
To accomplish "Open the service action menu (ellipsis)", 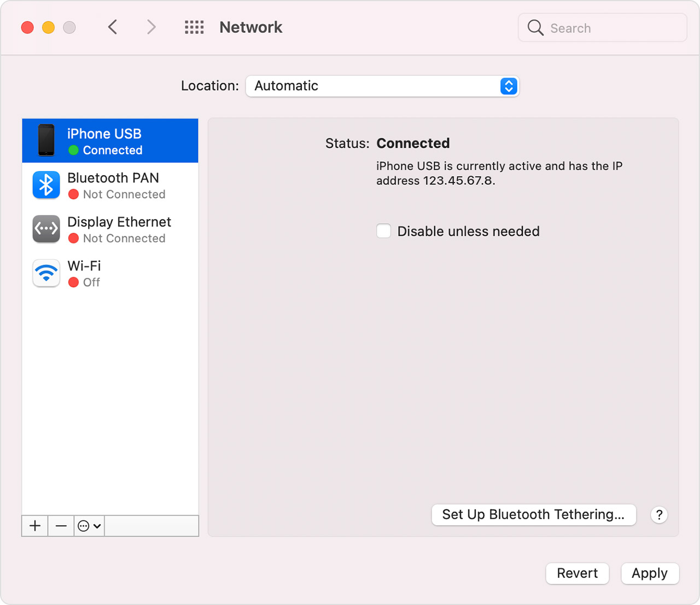I will coord(89,526).
